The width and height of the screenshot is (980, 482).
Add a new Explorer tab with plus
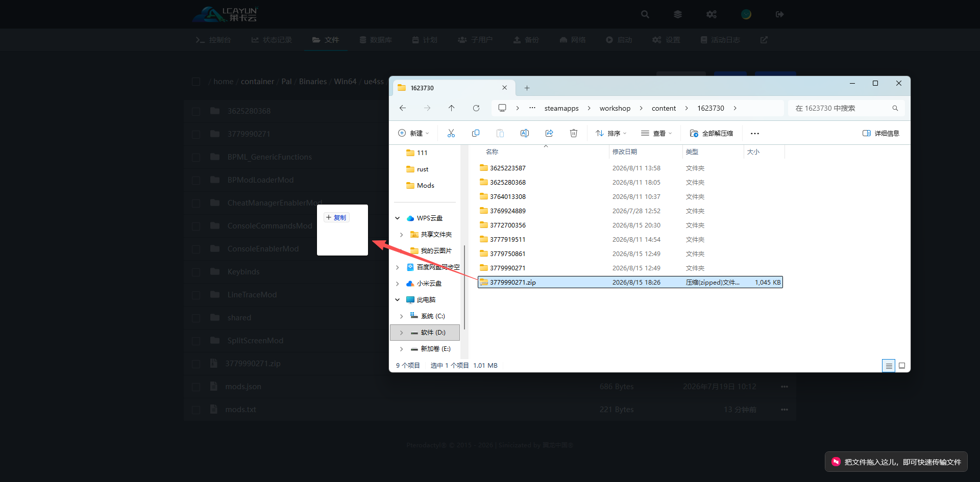click(x=527, y=88)
